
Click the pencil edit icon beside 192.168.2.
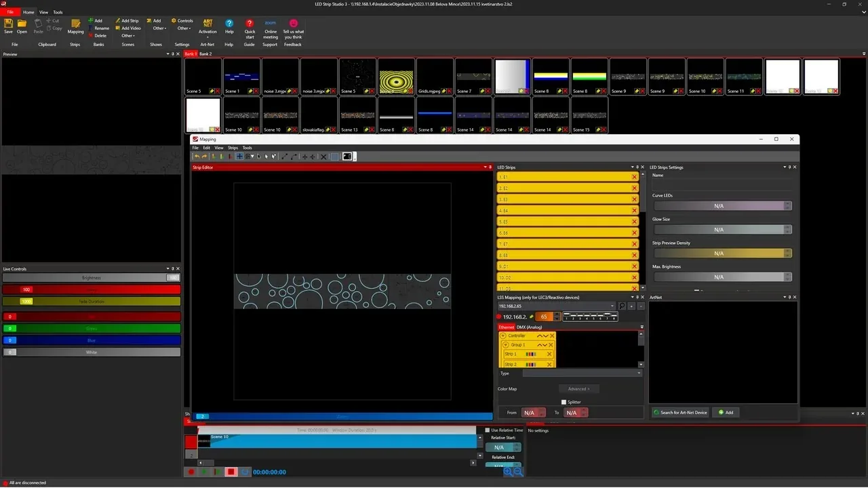pyautogui.click(x=532, y=317)
